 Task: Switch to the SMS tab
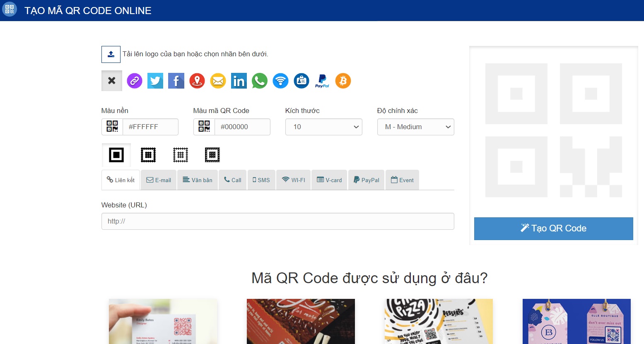tap(261, 180)
